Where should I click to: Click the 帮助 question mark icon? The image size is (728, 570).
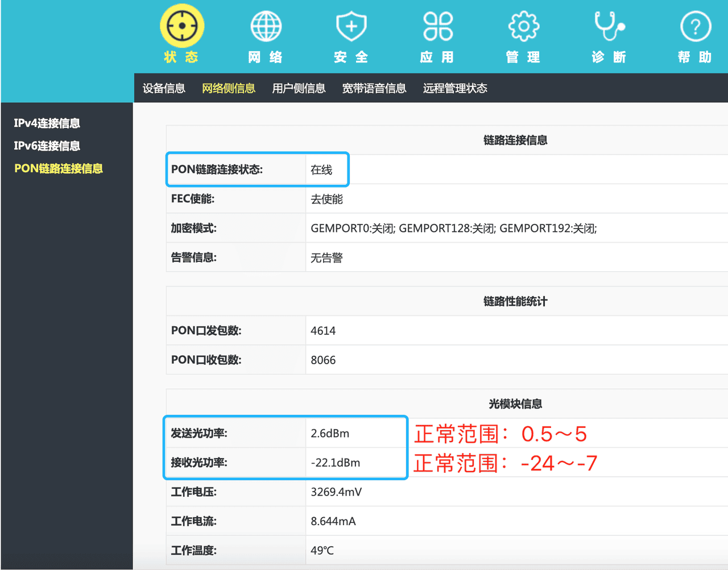pyautogui.click(x=695, y=26)
